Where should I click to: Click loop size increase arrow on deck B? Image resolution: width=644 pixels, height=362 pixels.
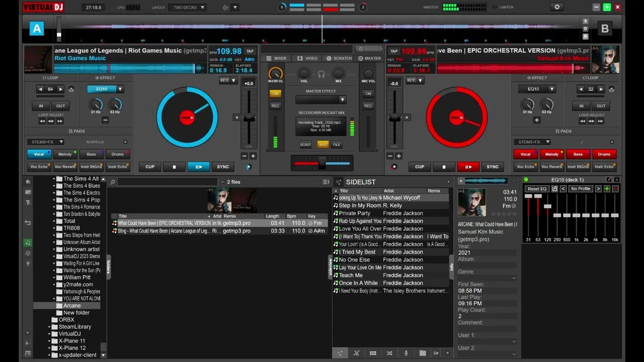point(601,89)
